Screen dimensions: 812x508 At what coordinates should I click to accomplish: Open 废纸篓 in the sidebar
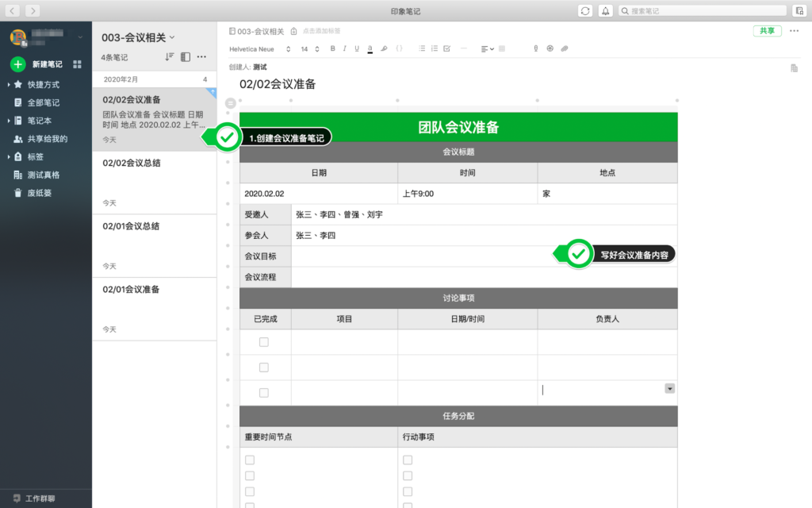40,193
